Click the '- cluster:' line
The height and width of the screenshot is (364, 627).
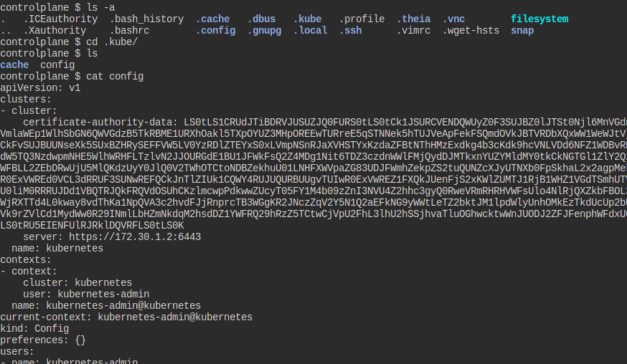[29, 111]
